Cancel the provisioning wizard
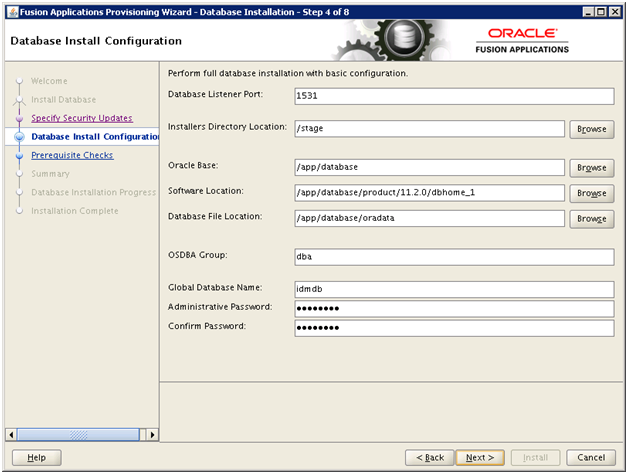Screen dimensions: 628x474 591,458
